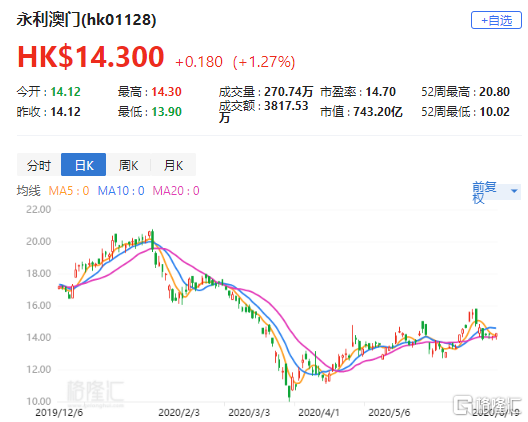Switch to the 分时 intraday tab

39,165
